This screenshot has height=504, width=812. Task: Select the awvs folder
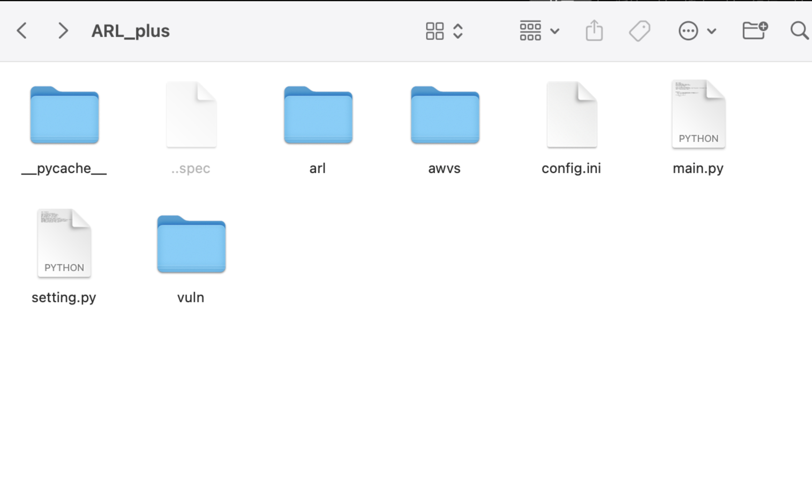click(445, 115)
